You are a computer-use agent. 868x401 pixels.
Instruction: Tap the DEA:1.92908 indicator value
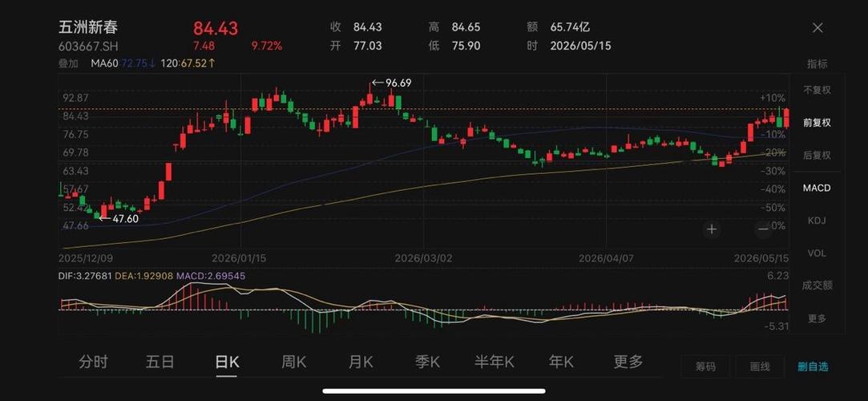144,276
